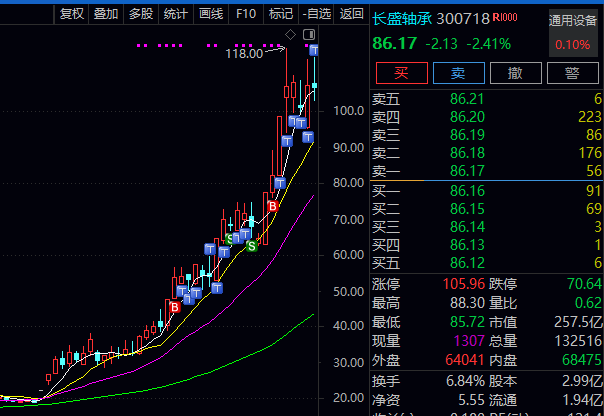Activate the 画线 drawing tool
Viewport: 604px width, 416px height.
[x=211, y=14]
